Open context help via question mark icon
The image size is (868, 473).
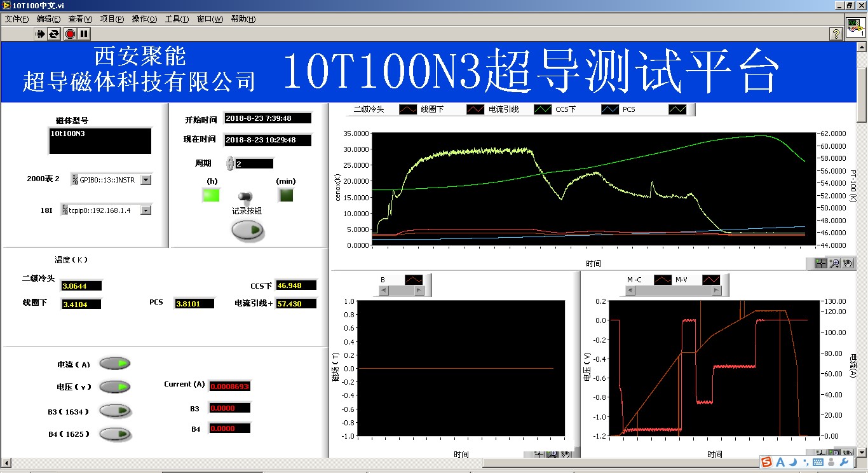point(836,34)
